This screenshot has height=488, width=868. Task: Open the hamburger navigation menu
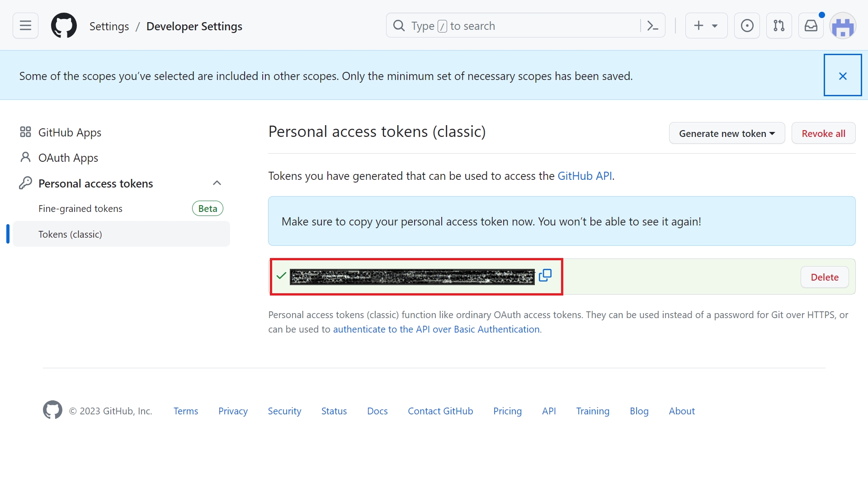[25, 26]
